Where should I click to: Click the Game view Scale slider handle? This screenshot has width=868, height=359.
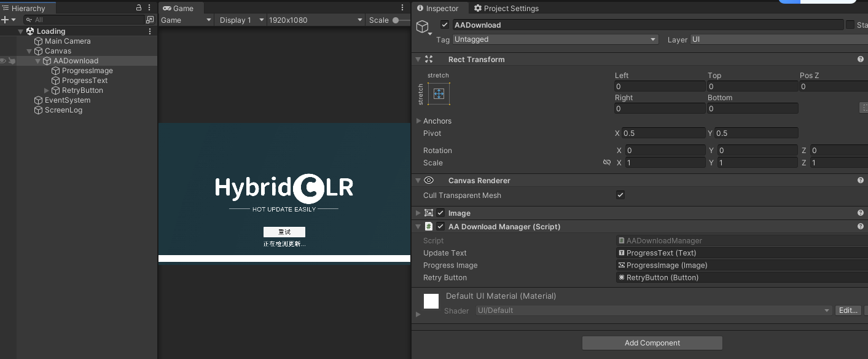396,20
